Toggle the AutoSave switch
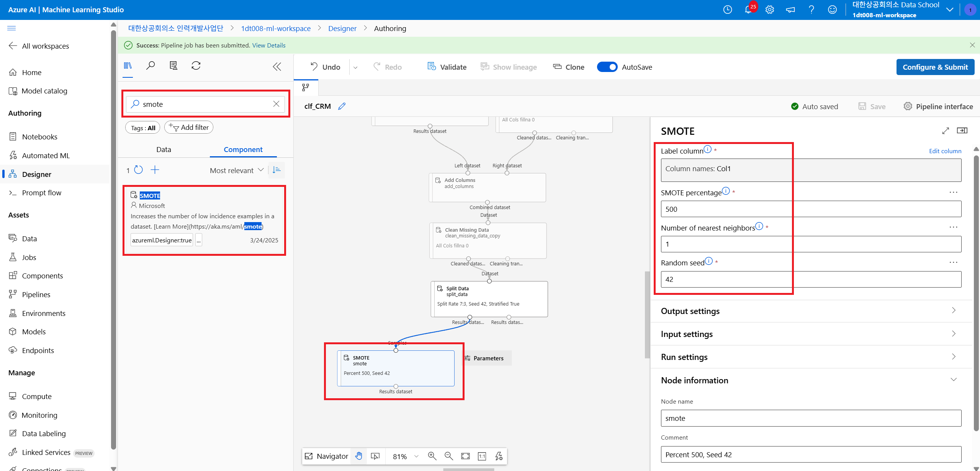 point(607,67)
